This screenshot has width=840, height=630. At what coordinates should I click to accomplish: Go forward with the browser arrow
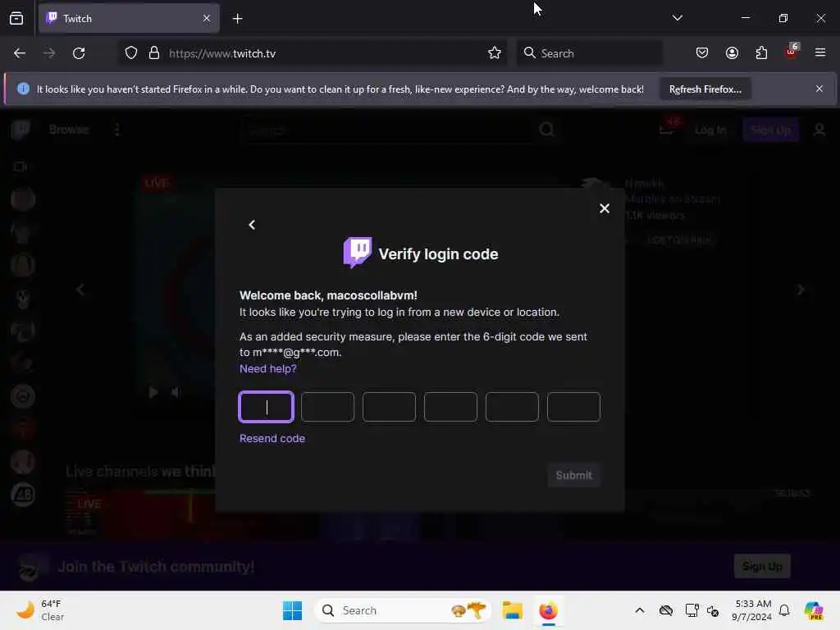pyautogui.click(x=48, y=53)
